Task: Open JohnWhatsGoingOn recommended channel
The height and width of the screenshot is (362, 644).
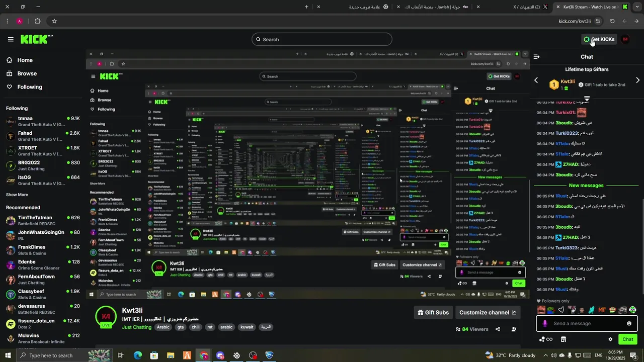Action: click(x=43, y=235)
